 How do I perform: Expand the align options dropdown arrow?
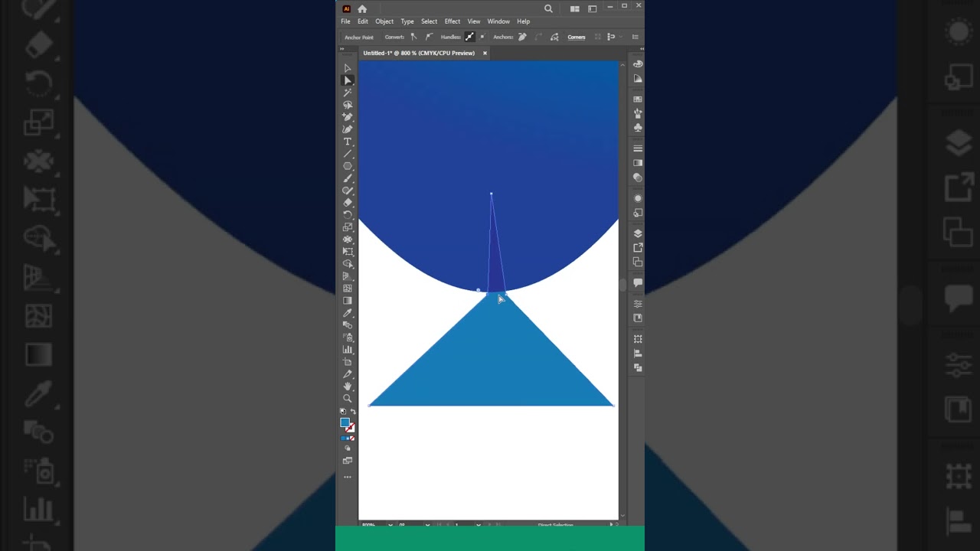pyautogui.click(x=621, y=37)
